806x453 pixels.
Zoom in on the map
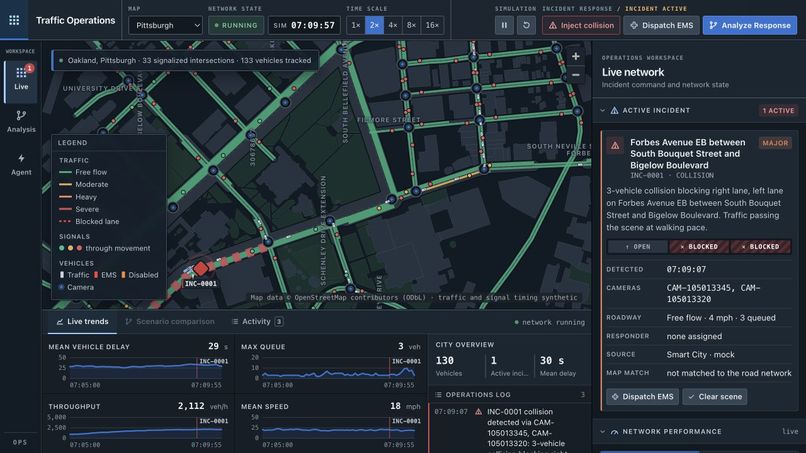click(576, 56)
